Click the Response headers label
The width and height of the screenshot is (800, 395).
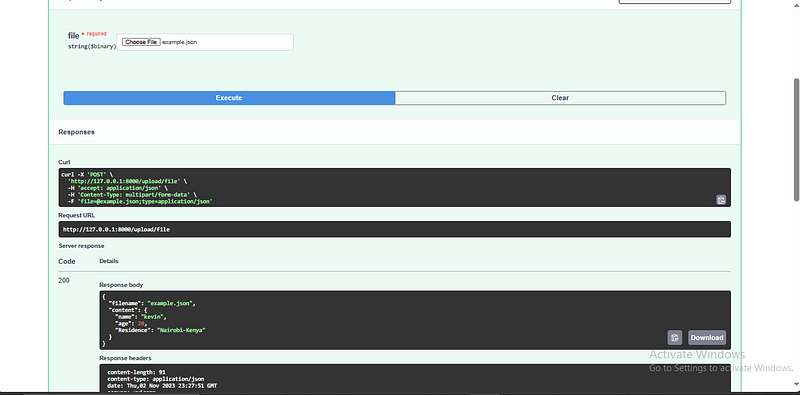(125, 358)
